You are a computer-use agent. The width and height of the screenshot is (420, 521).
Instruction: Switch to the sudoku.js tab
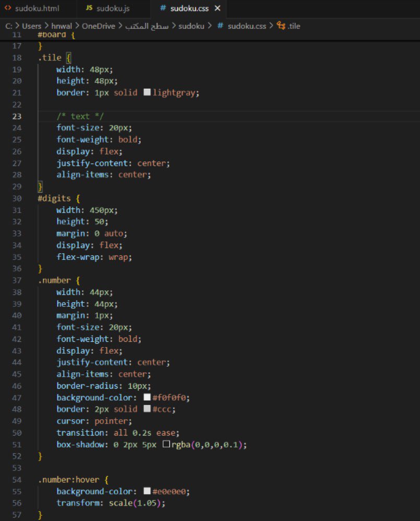coord(113,9)
